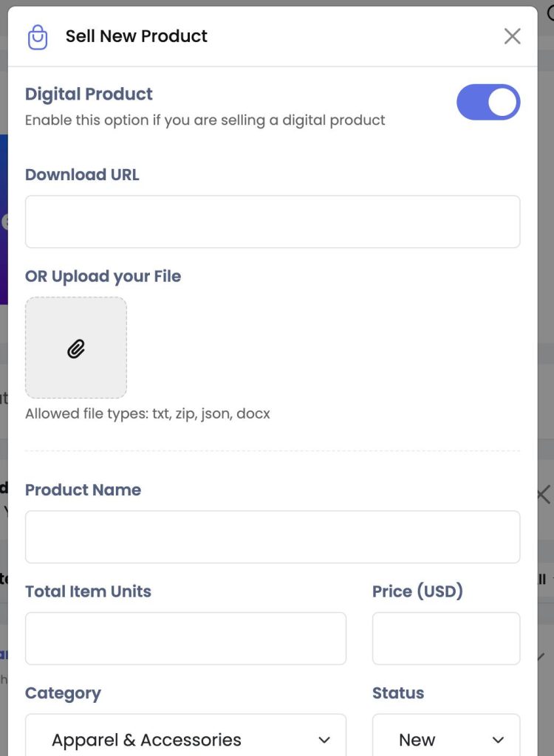The image size is (554, 756).
Task: Focus the Download URL input field
Action: pos(273,221)
